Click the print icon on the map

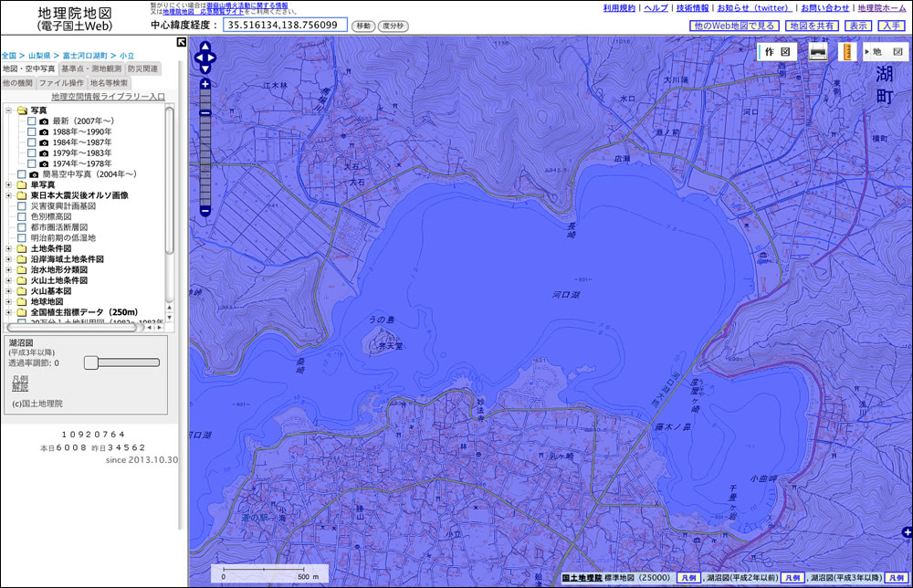819,53
